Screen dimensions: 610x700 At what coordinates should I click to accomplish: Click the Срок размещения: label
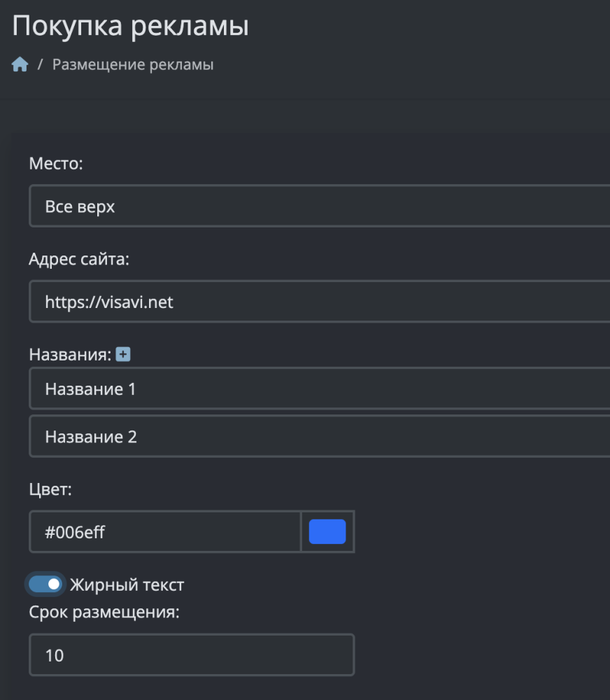(x=105, y=612)
